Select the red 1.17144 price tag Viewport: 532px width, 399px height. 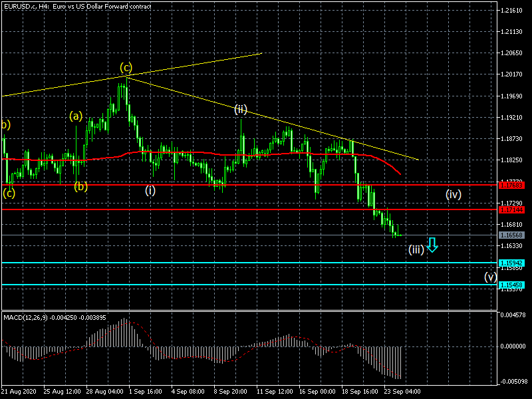click(511, 210)
